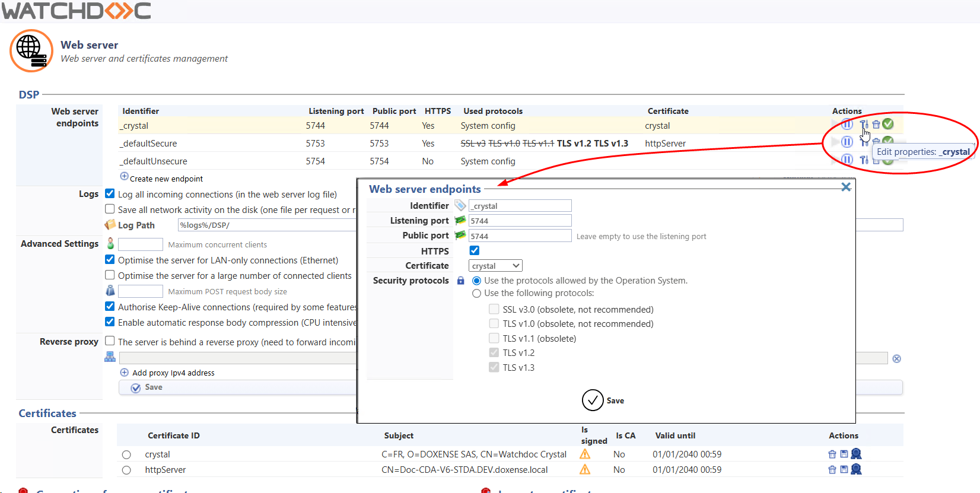
Task: Click the Web server globe icon
Action: 31,51
